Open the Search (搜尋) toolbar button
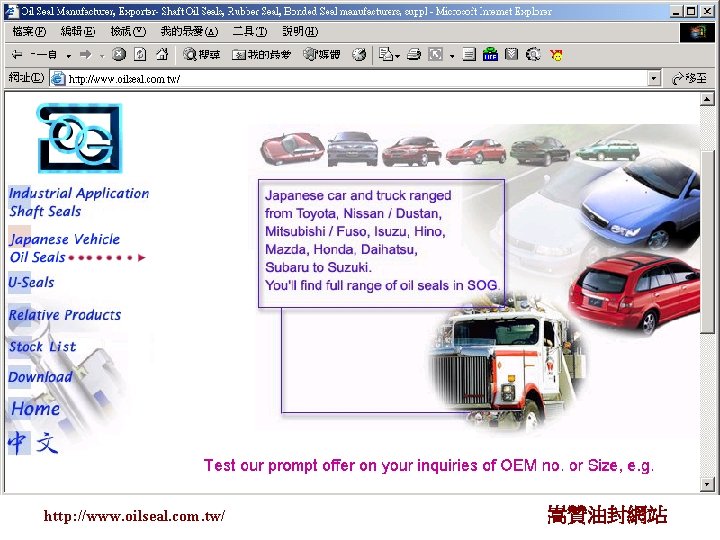Image resolution: width=720 pixels, height=540 pixels. coord(201,55)
